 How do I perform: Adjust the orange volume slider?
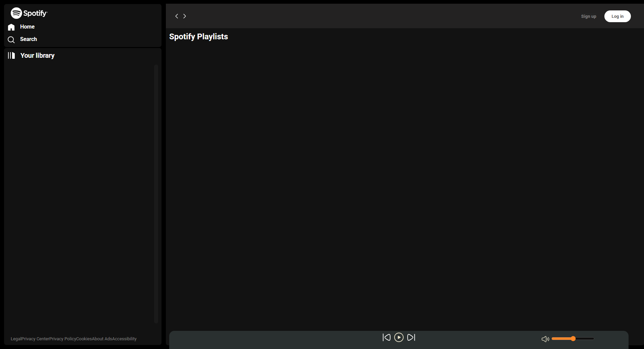(x=573, y=339)
